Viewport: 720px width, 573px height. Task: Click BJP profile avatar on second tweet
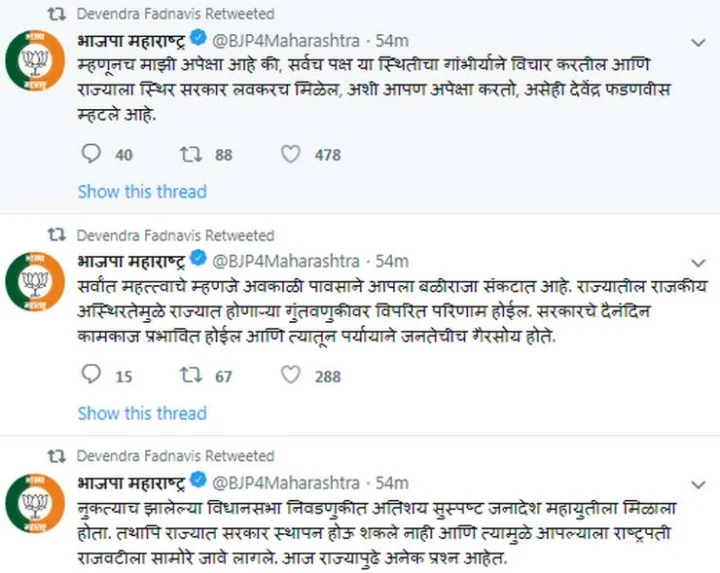(x=35, y=281)
